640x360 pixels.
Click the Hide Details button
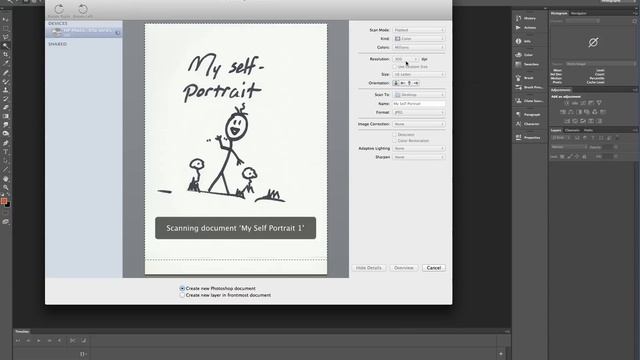[369, 268]
